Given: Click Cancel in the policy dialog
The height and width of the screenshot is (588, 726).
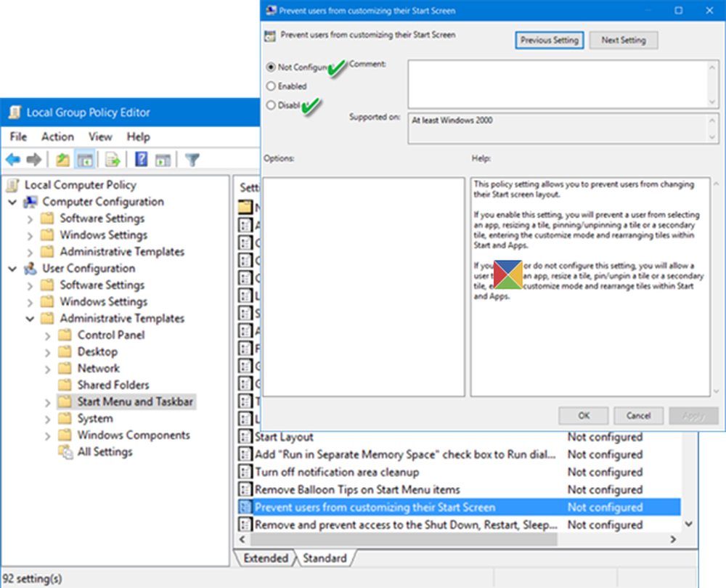Looking at the screenshot, I should point(638,415).
